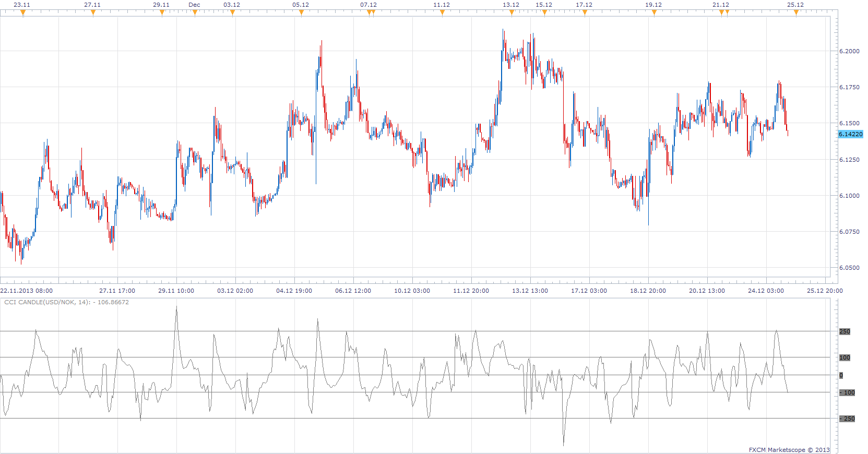Click the 250 level label on CCI
Image resolution: width=868 pixels, height=454 pixels.
[845, 331]
